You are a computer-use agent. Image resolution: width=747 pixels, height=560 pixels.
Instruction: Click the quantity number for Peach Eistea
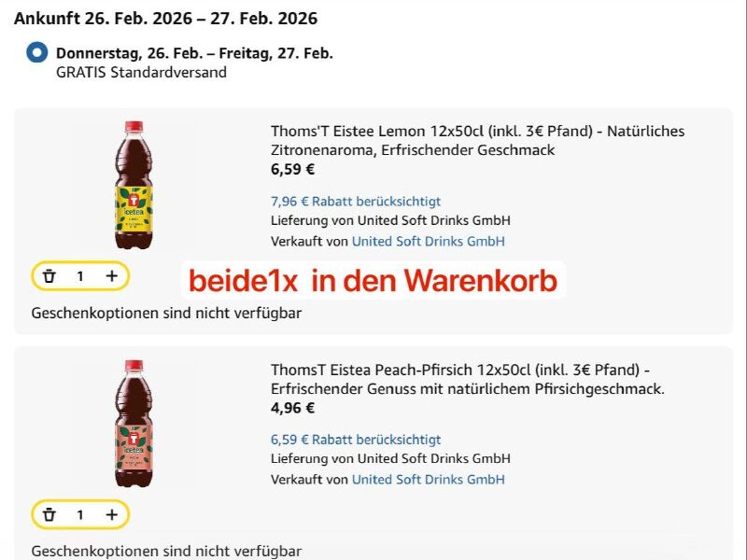coord(80,514)
